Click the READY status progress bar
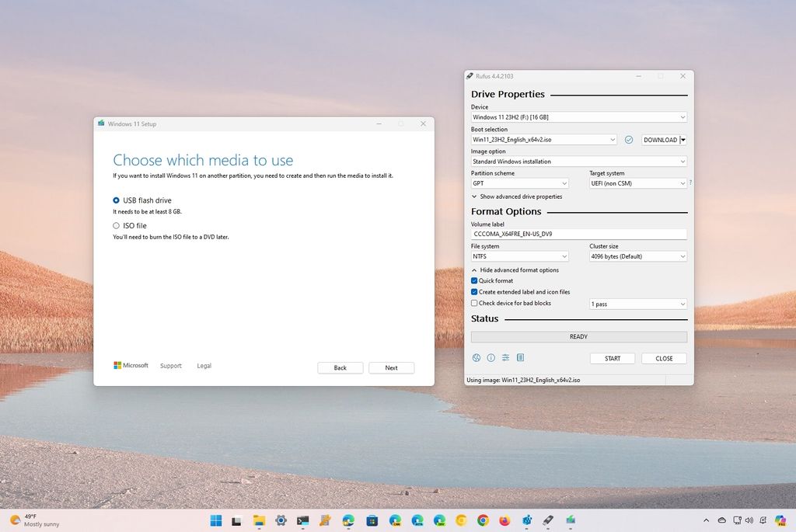796x532 pixels. [578, 336]
